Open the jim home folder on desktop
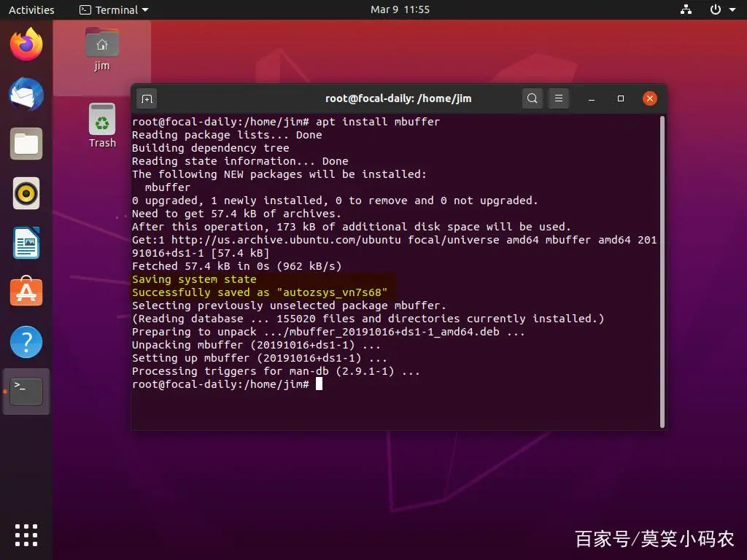Screen dimensions: 747x560 [102, 50]
